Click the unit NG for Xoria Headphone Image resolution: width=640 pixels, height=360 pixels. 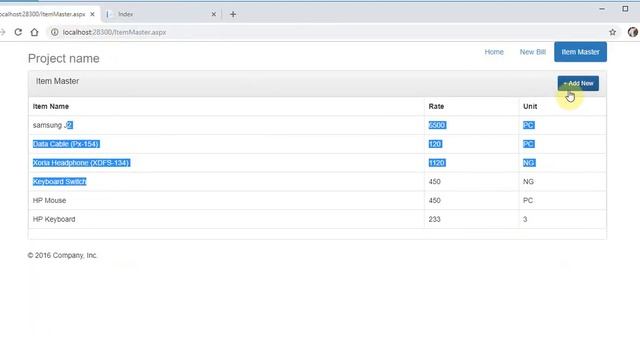coord(529,162)
